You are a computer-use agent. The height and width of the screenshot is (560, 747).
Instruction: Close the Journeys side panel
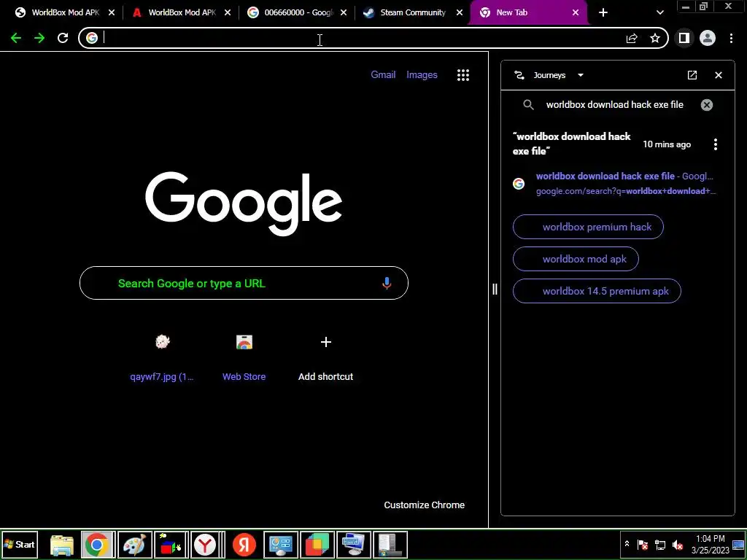719,75
